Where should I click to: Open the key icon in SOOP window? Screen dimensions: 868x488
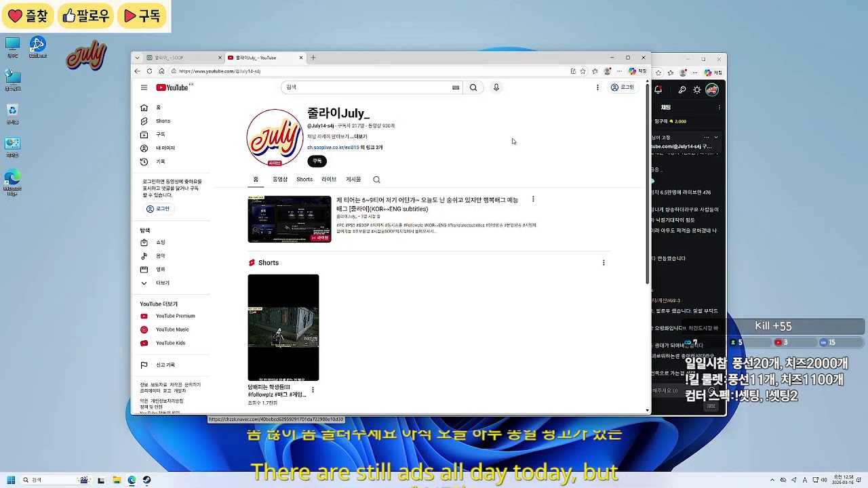[x=682, y=89]
